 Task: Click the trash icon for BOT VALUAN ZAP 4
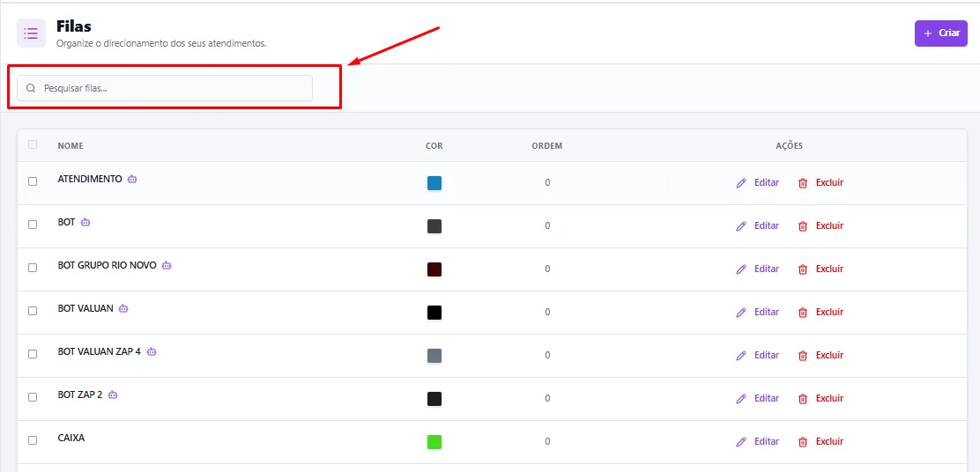point(803,355)
